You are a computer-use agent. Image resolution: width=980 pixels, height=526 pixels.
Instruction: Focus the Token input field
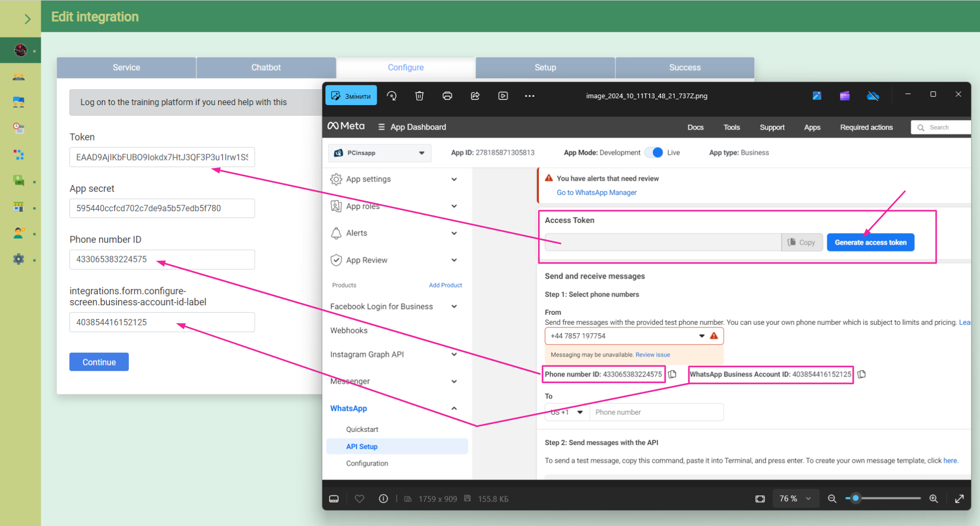[162, 157]
